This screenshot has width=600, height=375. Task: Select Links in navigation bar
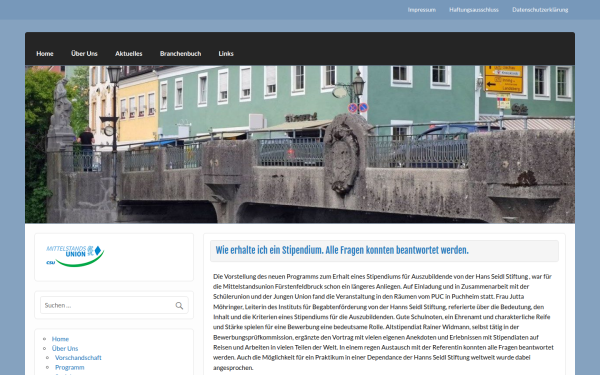(x=226, y=54)
